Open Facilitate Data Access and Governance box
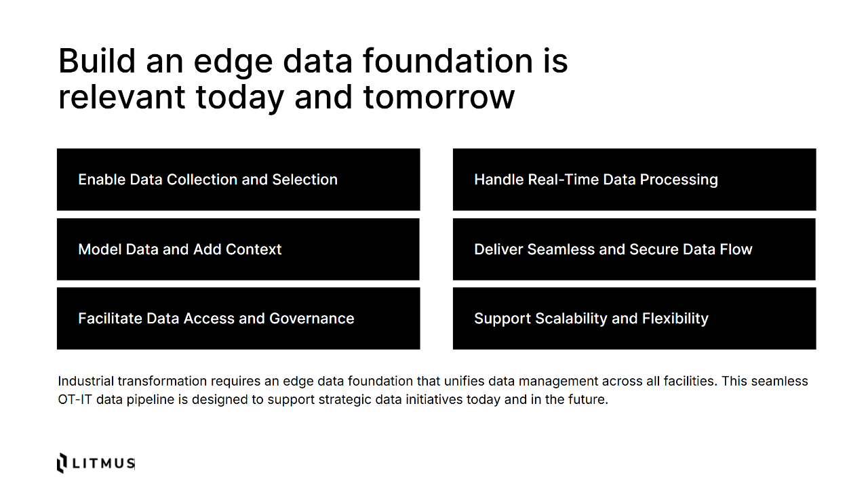868x488 pixels. click(x=238, y=319)
